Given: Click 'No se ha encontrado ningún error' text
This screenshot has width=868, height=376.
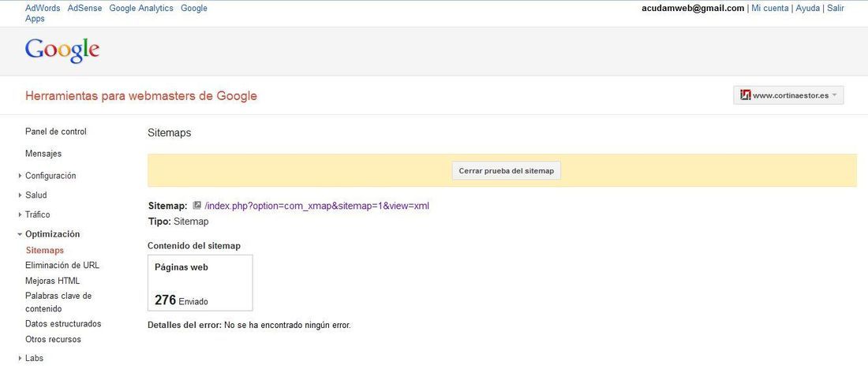Looking at the screenshot, I should 287,325.
